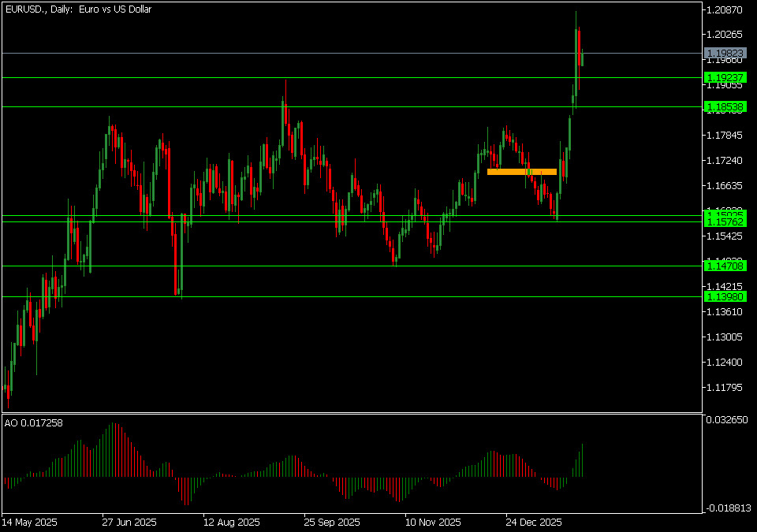
Task: Click the -0.018813 AO scale value
Action: pos(727,508)
